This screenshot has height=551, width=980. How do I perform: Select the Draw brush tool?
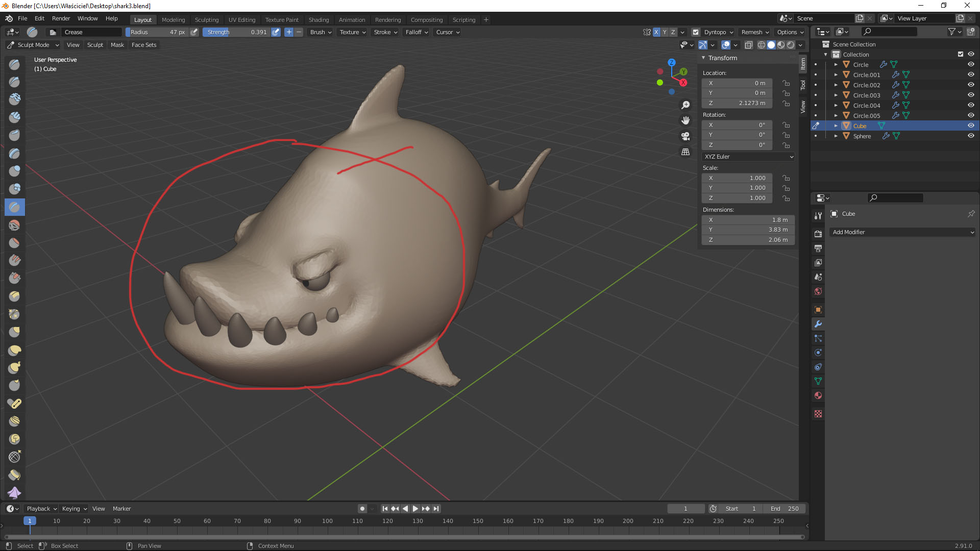(x=14, y=64)
